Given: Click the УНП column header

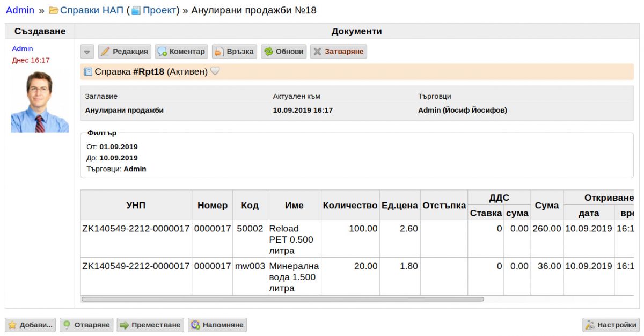Looking at the screenshot, I should [136, 205].
